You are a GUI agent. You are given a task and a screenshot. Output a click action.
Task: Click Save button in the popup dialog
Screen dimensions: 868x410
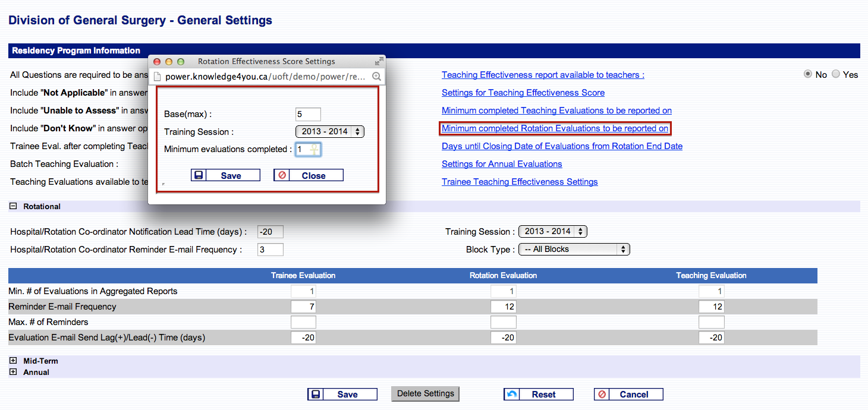[x=225, y=175]
